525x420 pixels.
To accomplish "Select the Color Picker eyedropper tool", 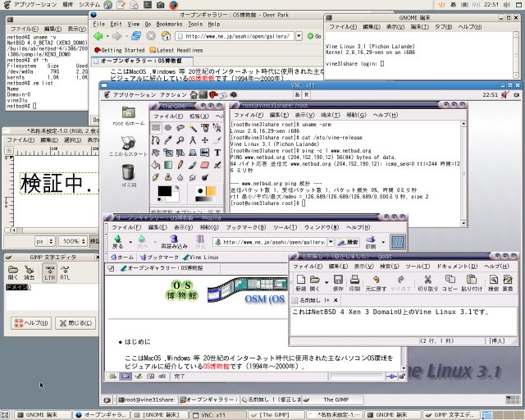I will point(168,140).
